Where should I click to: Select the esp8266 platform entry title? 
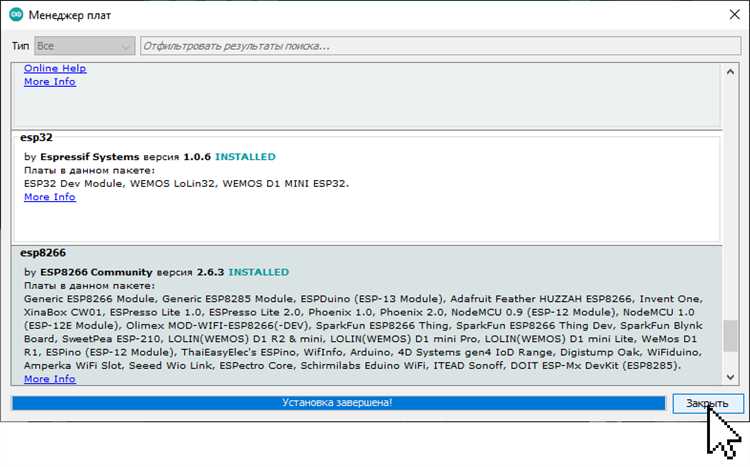[43, 254]
